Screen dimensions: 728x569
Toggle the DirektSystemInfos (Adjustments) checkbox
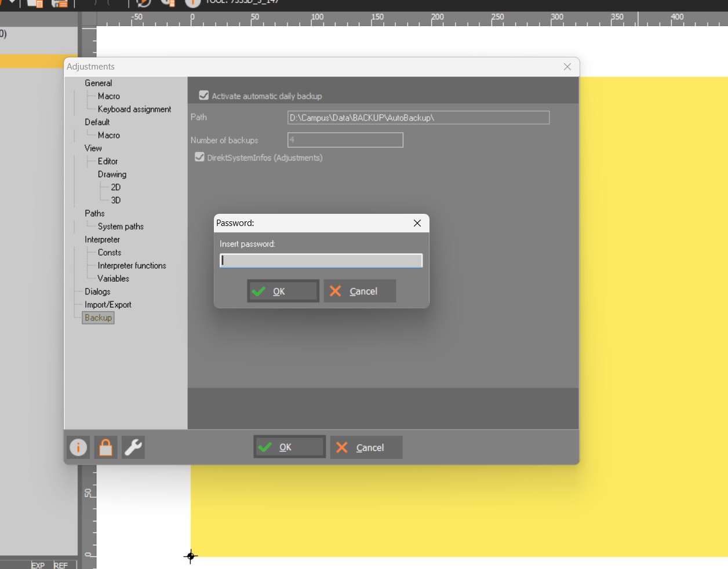click(200, 157)
